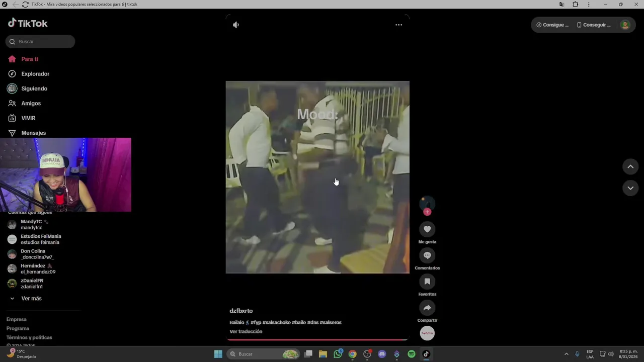
Task: Open the browser extensions puzzle icon
Action: tap(576, 4)
